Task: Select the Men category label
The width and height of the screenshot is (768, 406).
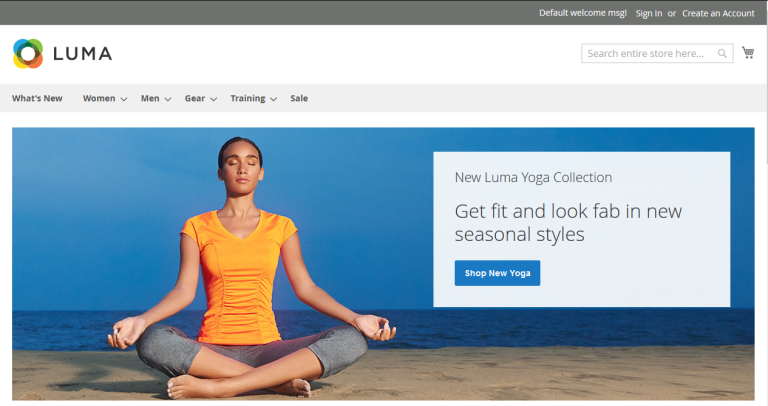Action: (150, 98)
